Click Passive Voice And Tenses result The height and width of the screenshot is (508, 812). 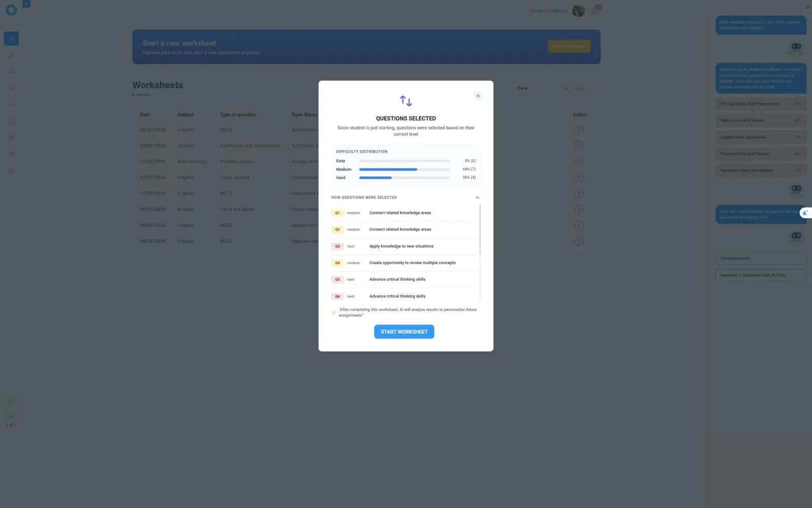(x=761, y=154)
